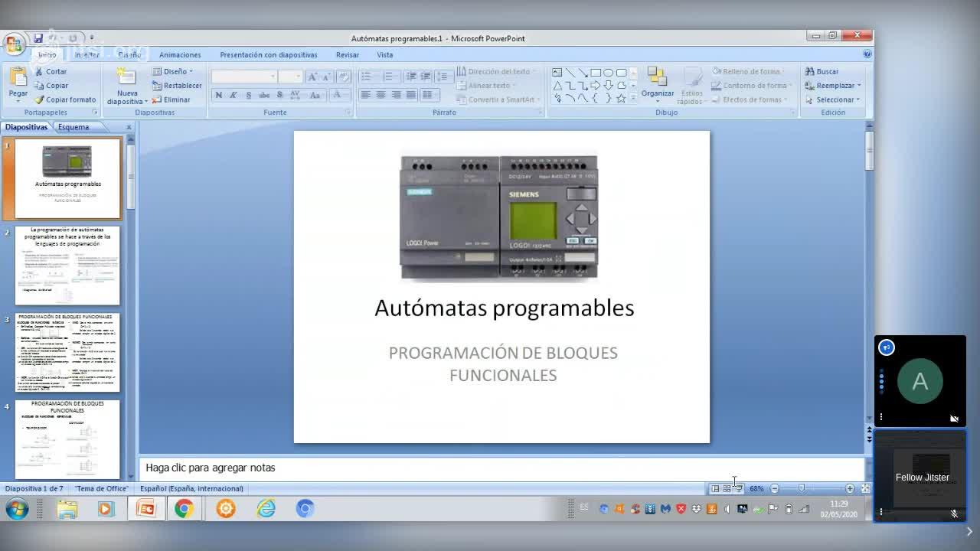Clear all text formatting
980x551 pixels.
click(x=344, y=77)
